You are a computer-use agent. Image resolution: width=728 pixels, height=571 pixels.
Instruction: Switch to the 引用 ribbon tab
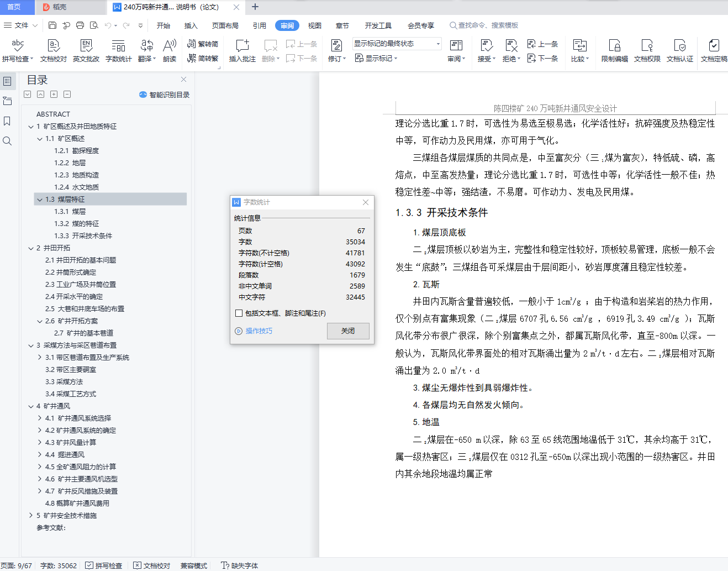click(260, 25)
